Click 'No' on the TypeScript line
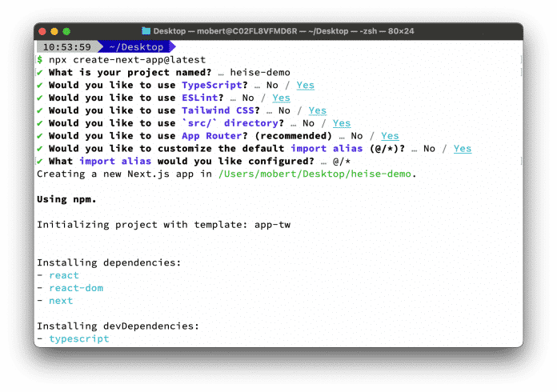The height and width of the screenshot is (392, 557). point(272,86)
